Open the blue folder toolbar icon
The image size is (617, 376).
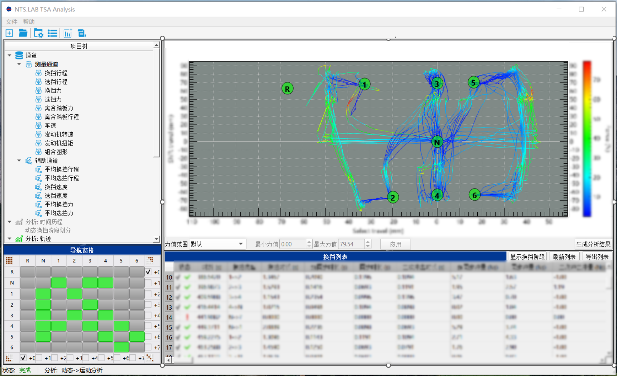click(23, 33)
